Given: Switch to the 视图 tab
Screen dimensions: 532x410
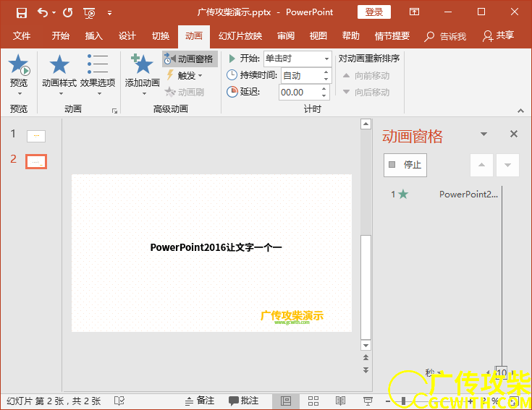Looking at the screenshot, I should click(318, 36).
